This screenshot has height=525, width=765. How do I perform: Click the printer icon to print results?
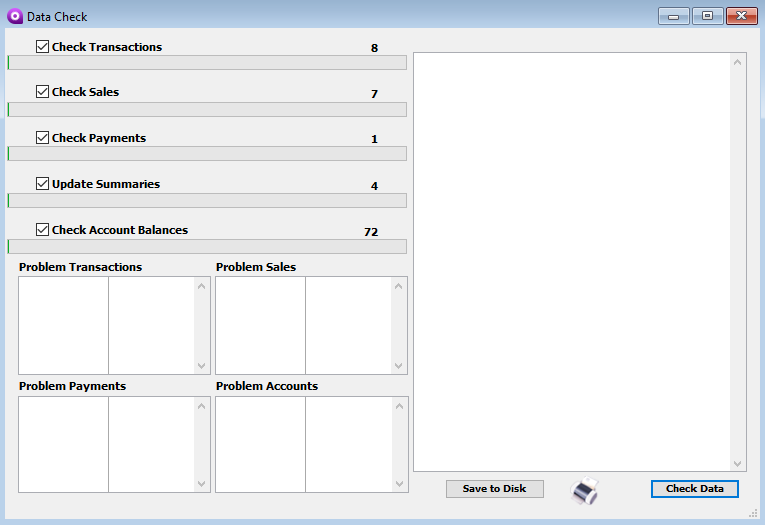584,490
